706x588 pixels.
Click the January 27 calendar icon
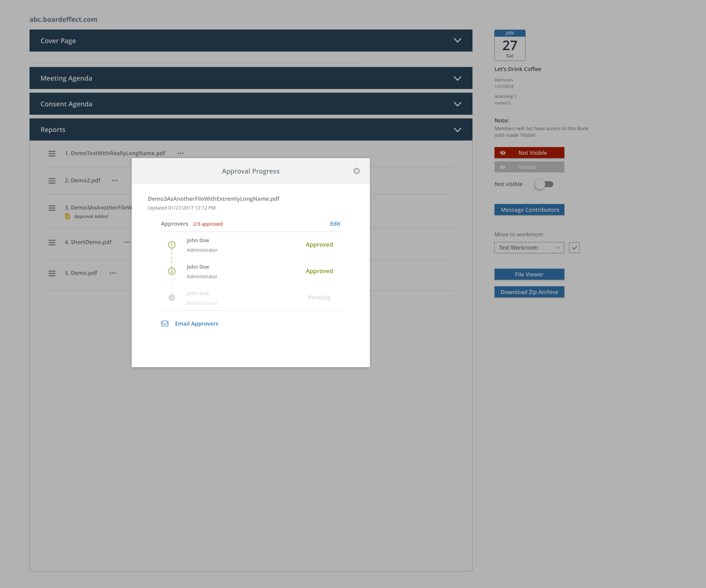[510, 45]
